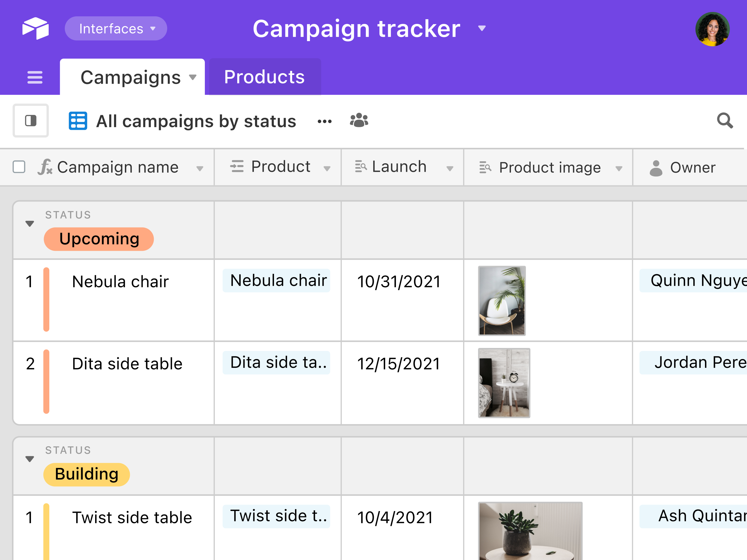Image resolution: width=747 pixels, height=560 pixels.
Task: Open the three-dots view options menu
Action: 324,121
